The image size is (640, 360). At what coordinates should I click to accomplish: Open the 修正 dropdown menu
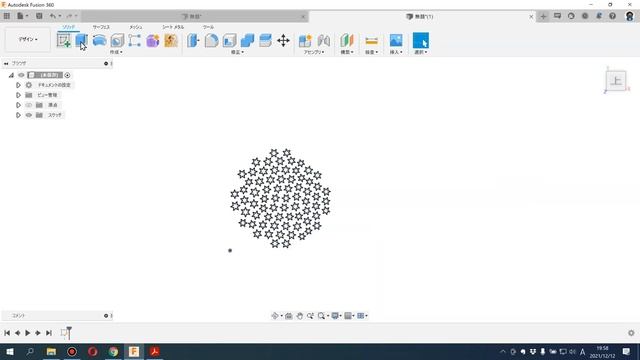click(238, 52)
